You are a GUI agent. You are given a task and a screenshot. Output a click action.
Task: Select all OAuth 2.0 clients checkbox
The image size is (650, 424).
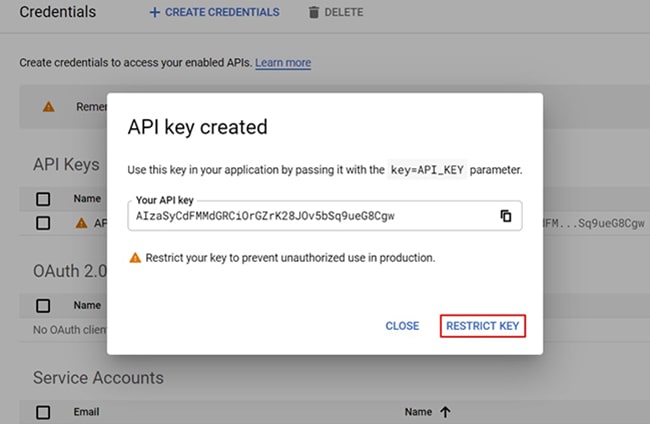(43, 306)
